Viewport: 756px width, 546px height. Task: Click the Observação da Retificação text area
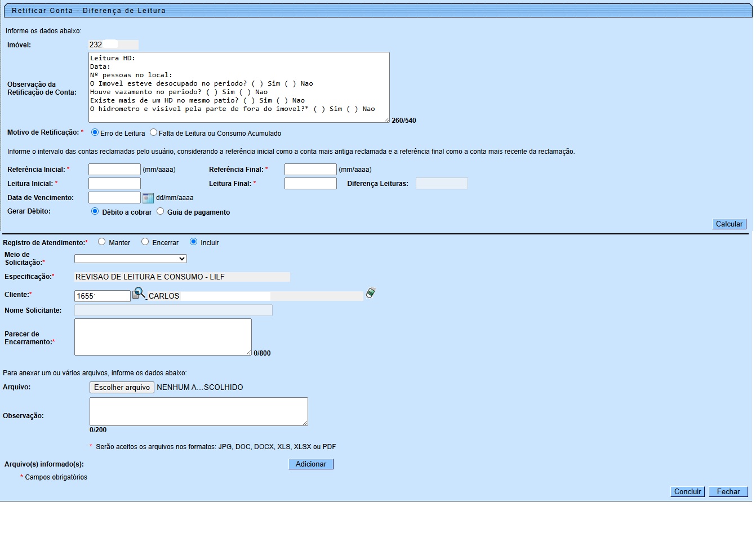[239, 87]
